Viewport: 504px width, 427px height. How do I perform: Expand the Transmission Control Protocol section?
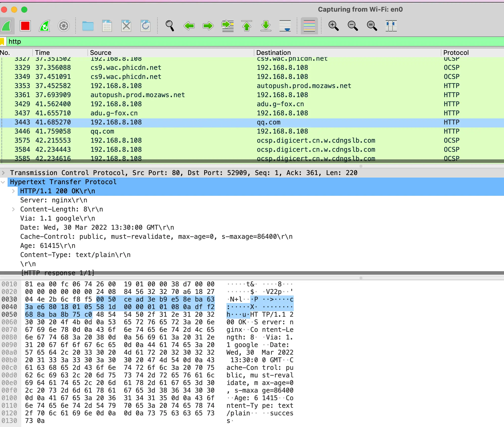pos(3,173)
